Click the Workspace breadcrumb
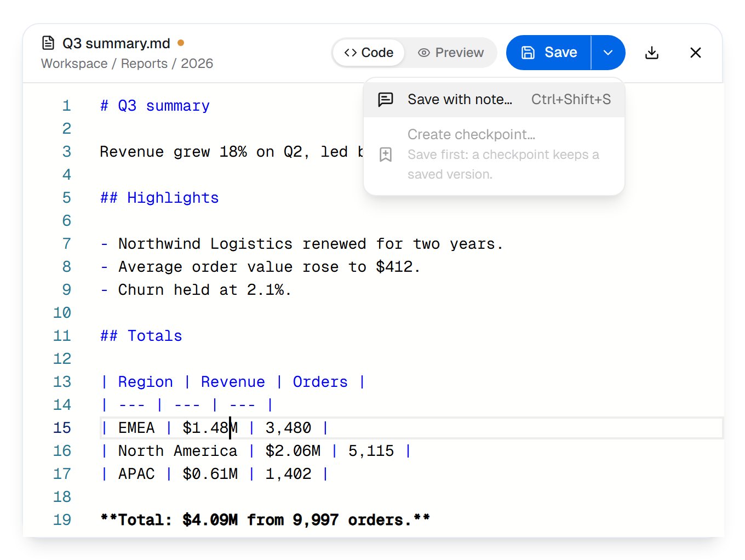This screenshot has width=745, height=560. (x=74, y=64)
